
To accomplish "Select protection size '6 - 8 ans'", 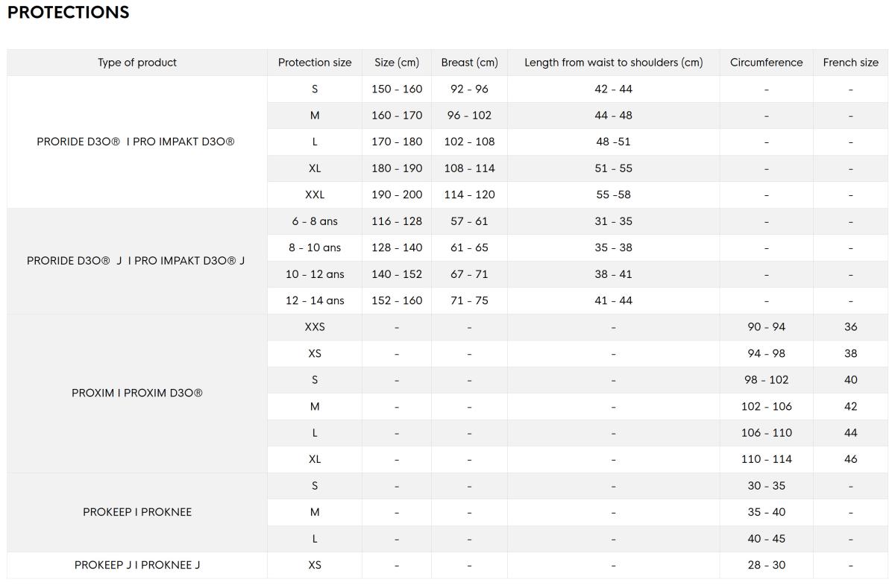I will (315, 221).
